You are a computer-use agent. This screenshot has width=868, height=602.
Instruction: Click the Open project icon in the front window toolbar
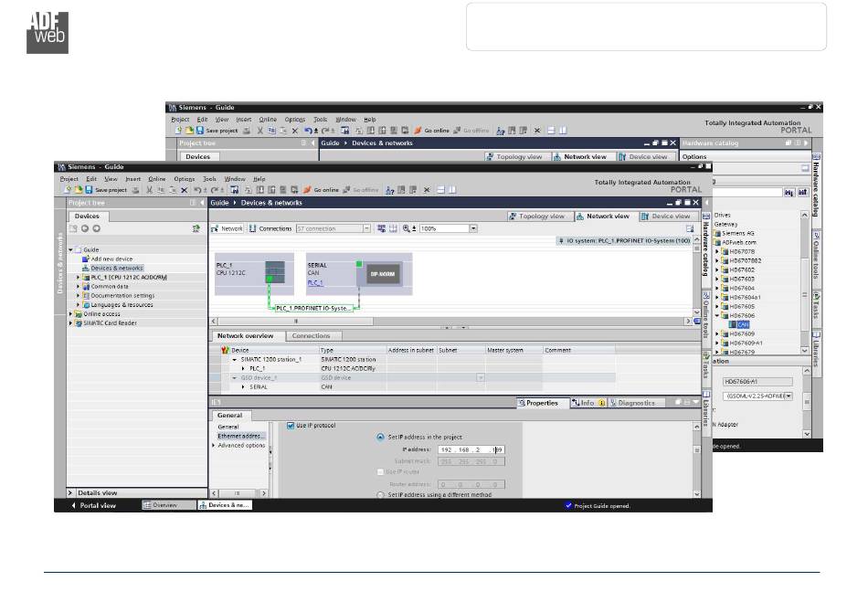[x=78, y=190]
